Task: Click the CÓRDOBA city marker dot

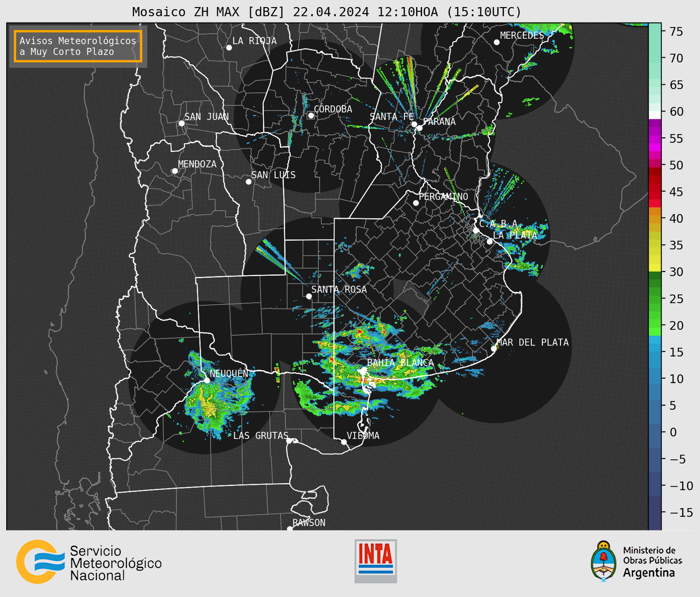Action: pyautogui.click(x=311, y=115)
